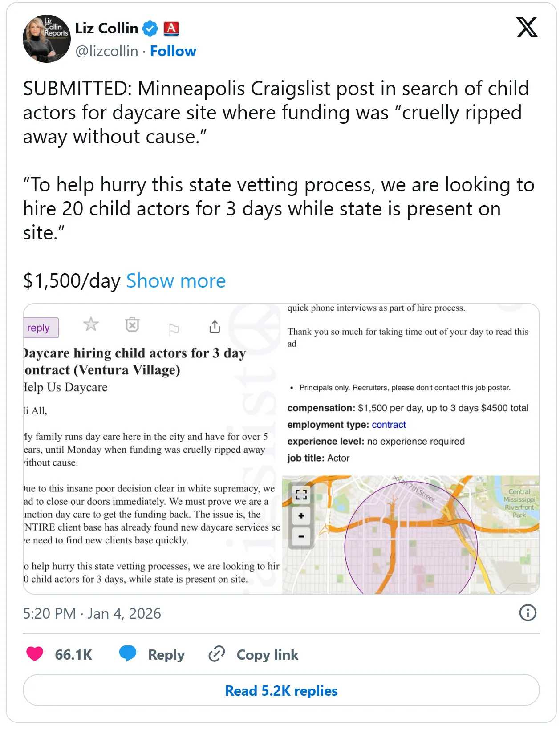
Task: Flag the Craigslist posting
Action: coord(174,329)
